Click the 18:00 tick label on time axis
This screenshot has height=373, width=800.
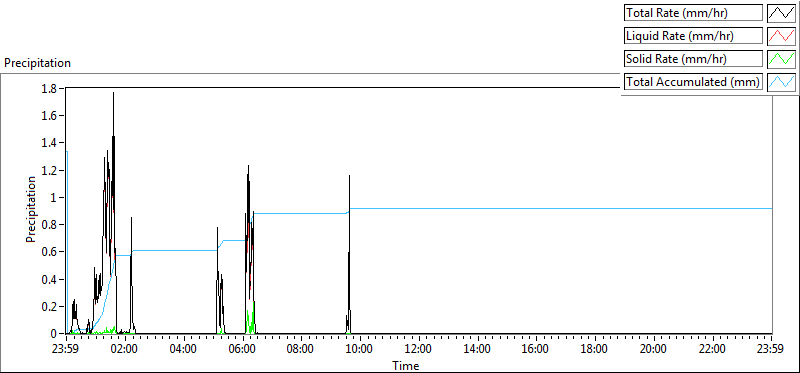point(595,350)
